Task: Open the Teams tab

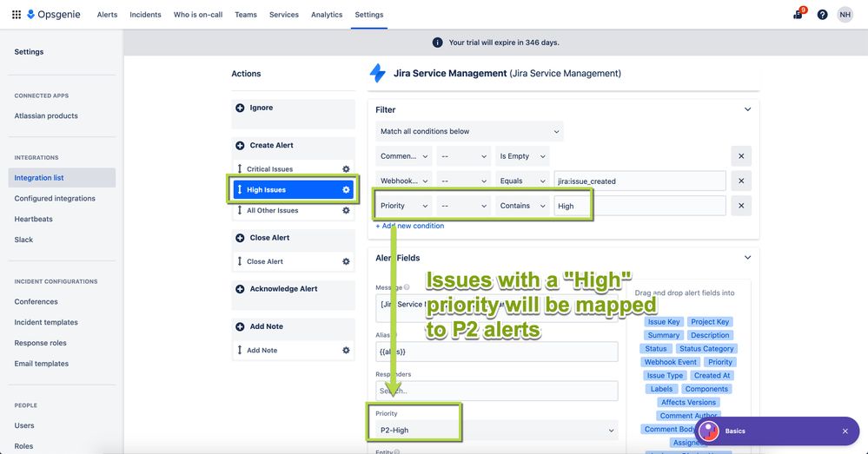Action: (246, 15)
